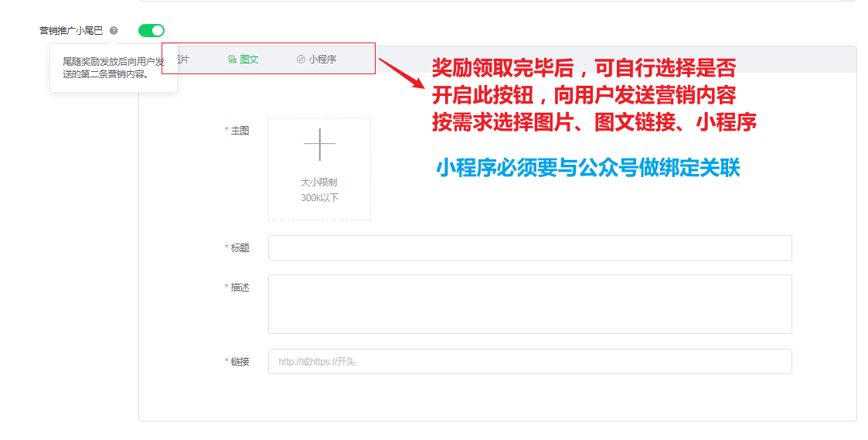The height and width of the screenshot is (440, 868).
Task: Click the 链接 field label
Action: tap(240, 362)
